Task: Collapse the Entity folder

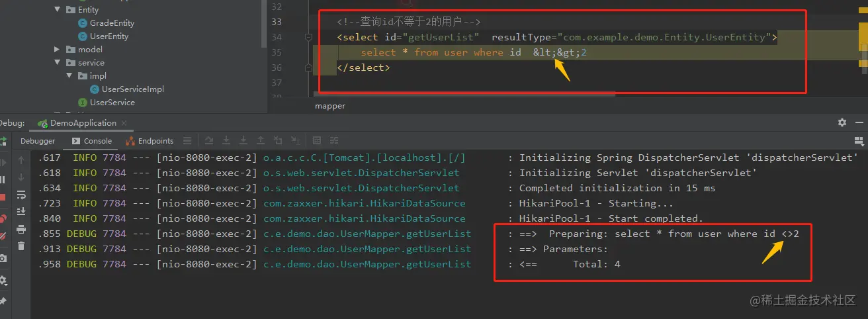Action: (x=58, y=10)
